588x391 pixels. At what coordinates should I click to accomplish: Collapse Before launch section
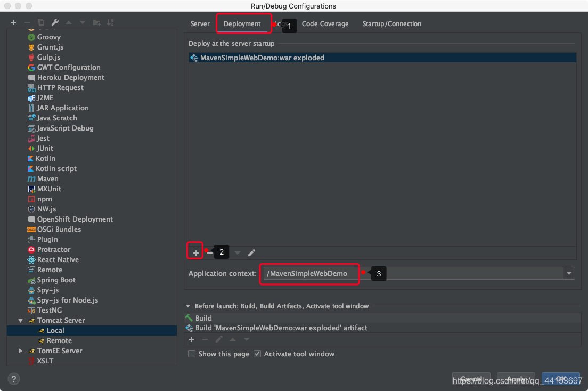point(188,306)
